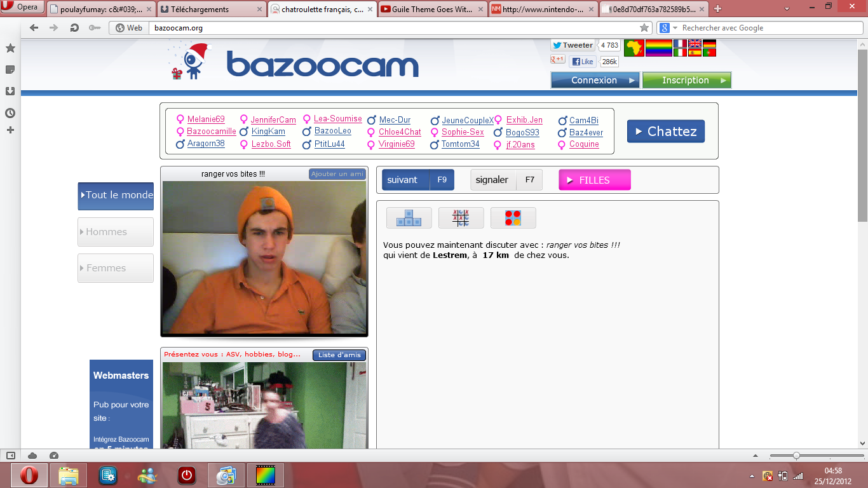868x488 pixels.
Task: Click Ajouter un ami above the webcam
Action: (337, 174)
